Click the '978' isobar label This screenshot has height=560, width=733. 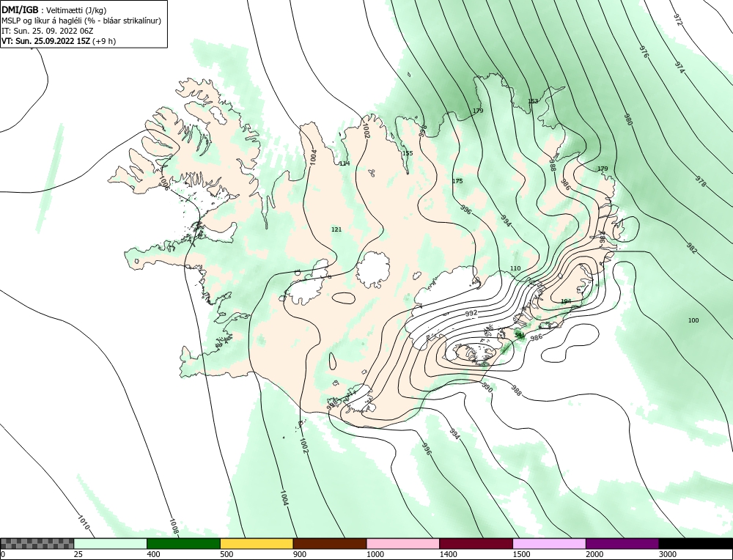click(x=700, y=182)
